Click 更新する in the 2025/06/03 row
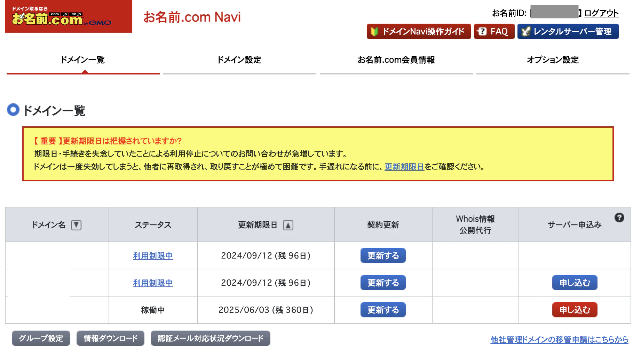Viewport: 641px width, 364px height. coord(383,310)
